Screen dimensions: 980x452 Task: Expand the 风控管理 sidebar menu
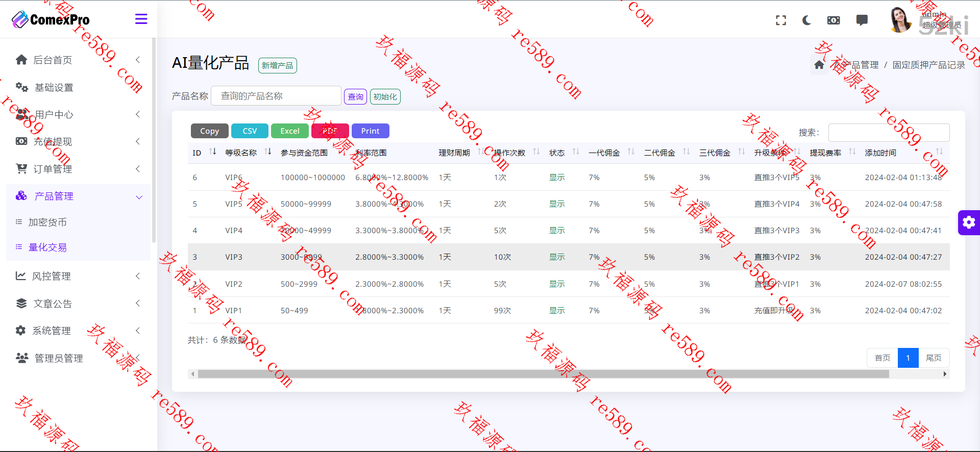[77, 276]
